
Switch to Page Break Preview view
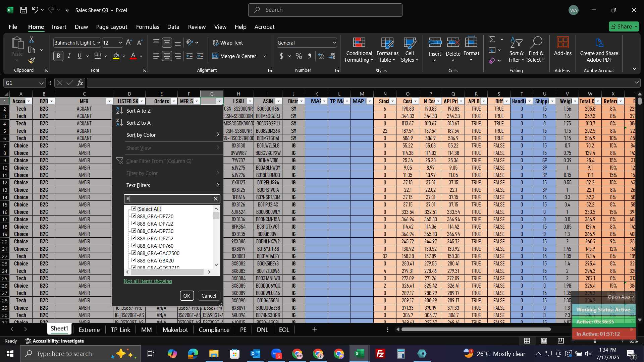[561, 341]
